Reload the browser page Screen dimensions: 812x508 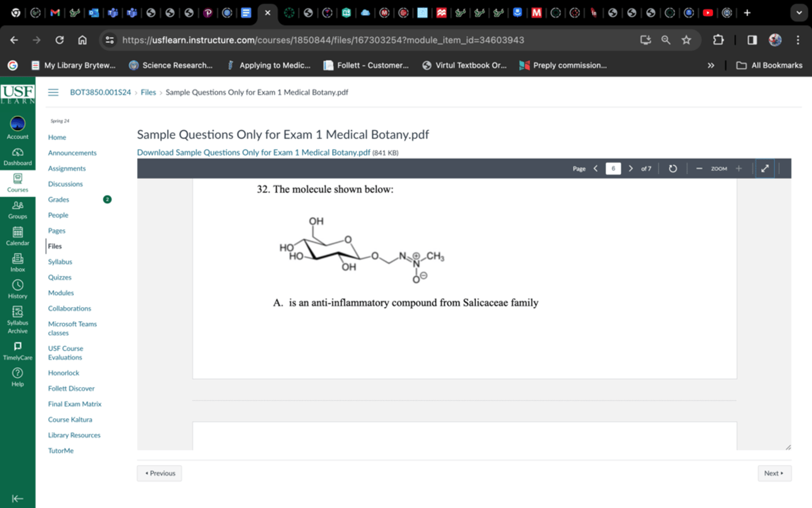pos(59,40)
